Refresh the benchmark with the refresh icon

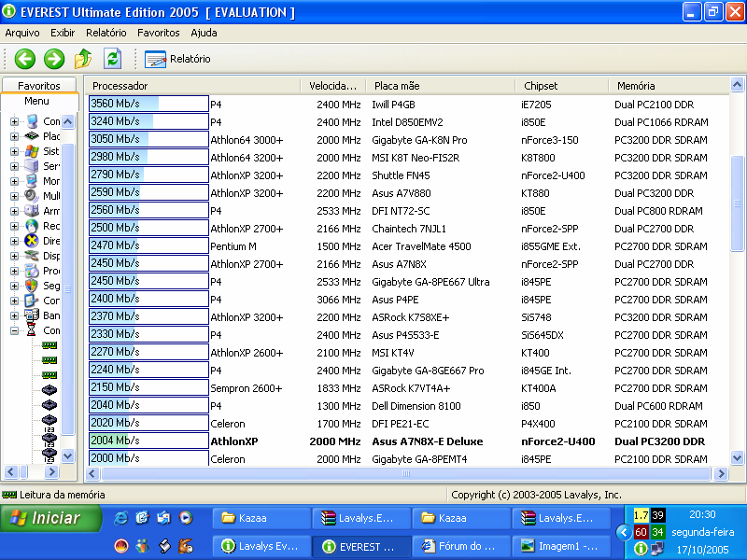click(112, 59)
